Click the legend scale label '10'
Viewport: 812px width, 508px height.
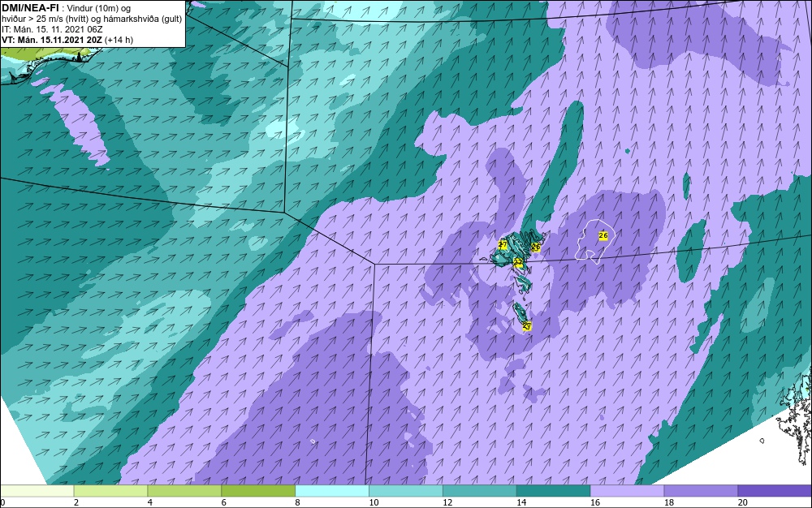tap(374, 502)
